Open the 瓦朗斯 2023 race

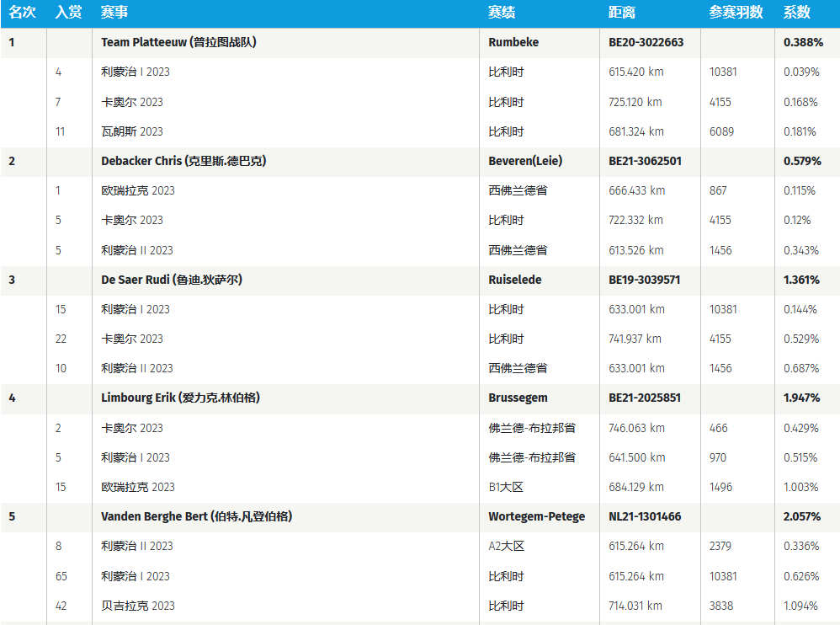(132, 131)
